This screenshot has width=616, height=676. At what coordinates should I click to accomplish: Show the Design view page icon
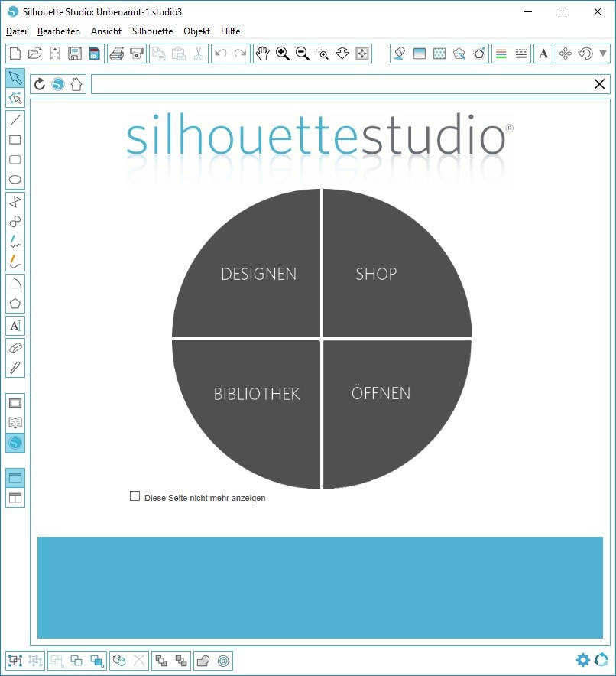15,403
